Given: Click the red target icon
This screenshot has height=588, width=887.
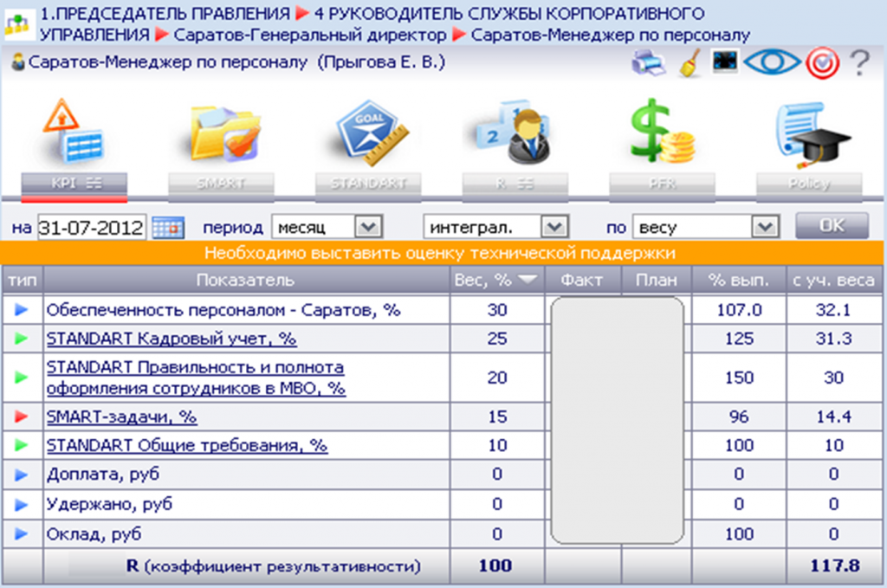Looking at the screenshot, I should point(822,62).
